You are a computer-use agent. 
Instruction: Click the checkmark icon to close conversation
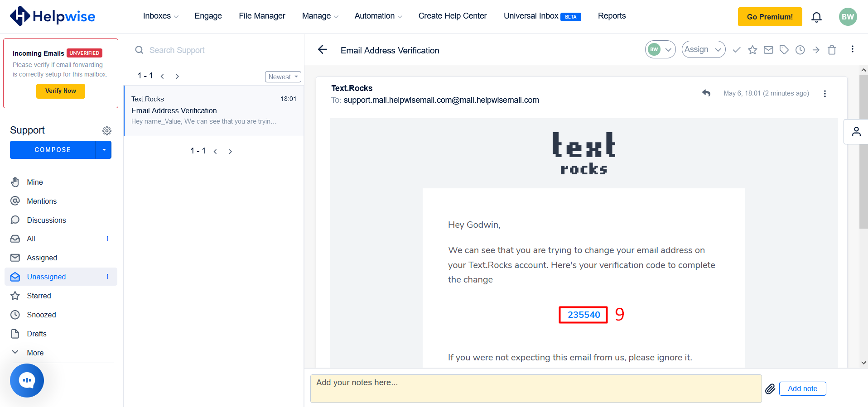(x=737, y=50)
